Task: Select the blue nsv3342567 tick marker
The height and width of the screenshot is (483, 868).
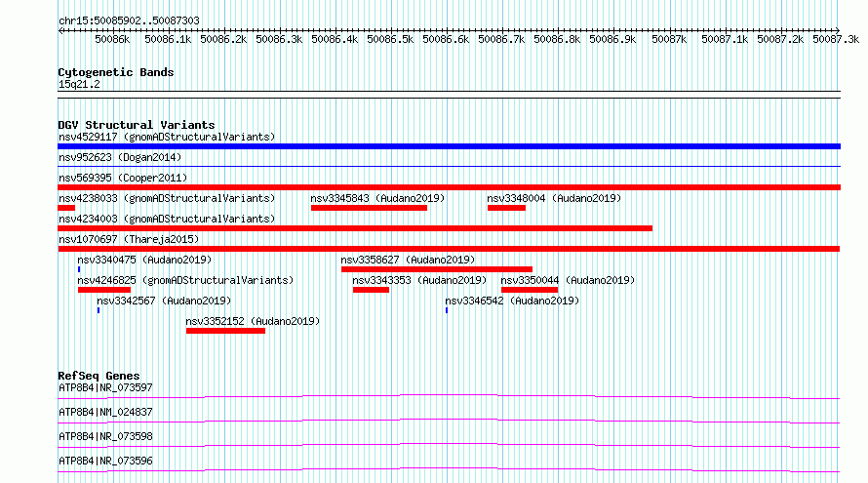Action: [99, 310]
